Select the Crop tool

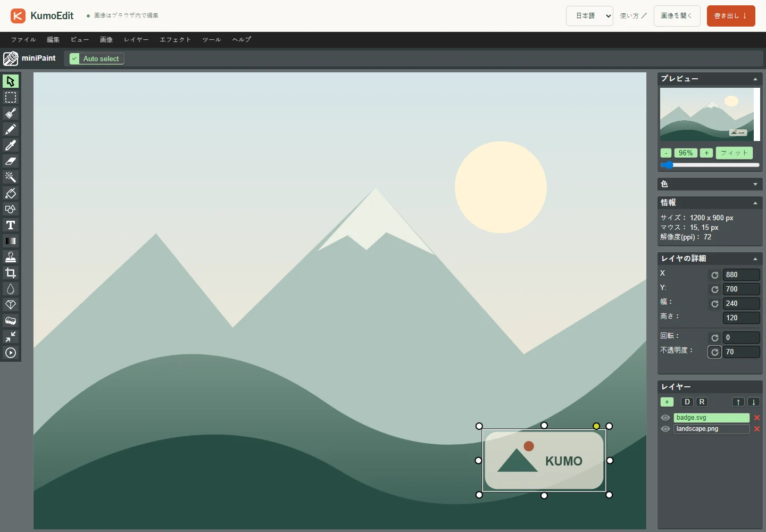[11, 273]
